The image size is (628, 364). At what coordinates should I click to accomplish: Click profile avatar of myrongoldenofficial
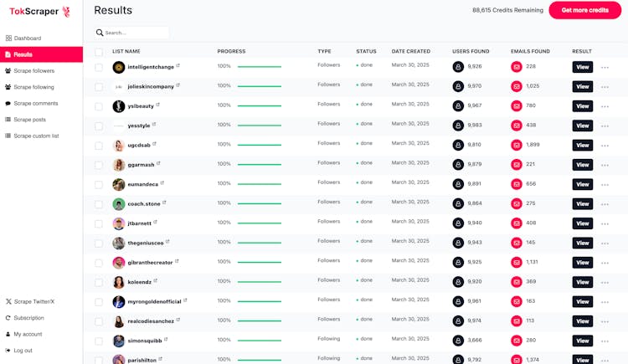[x=119, y=302]
